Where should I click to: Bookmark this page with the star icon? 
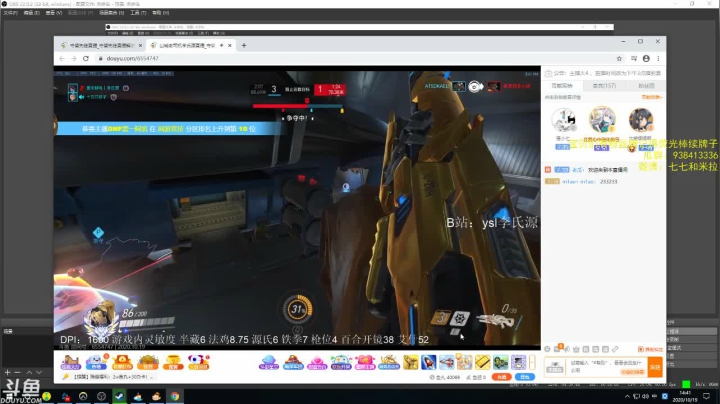pyautogui.click(x=619, y=58)
